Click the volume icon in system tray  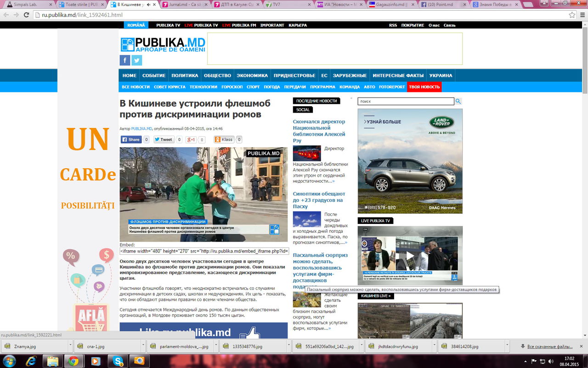click(551, 361)
